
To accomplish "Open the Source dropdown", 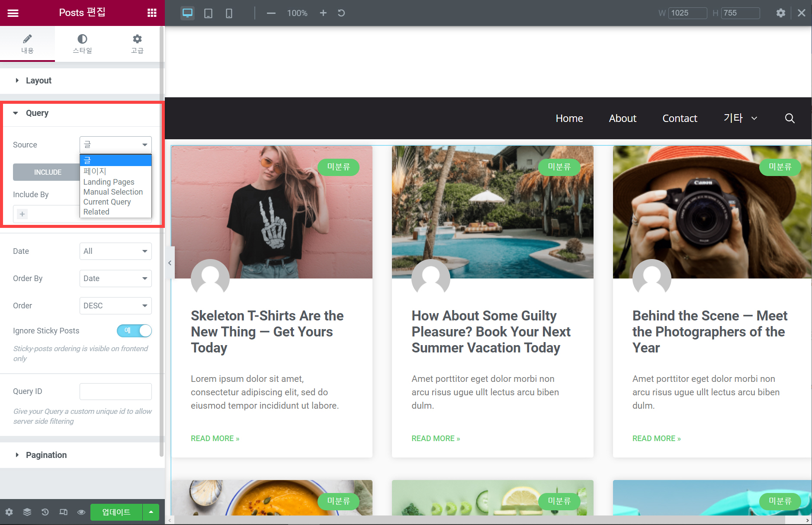I will [116, 145].
